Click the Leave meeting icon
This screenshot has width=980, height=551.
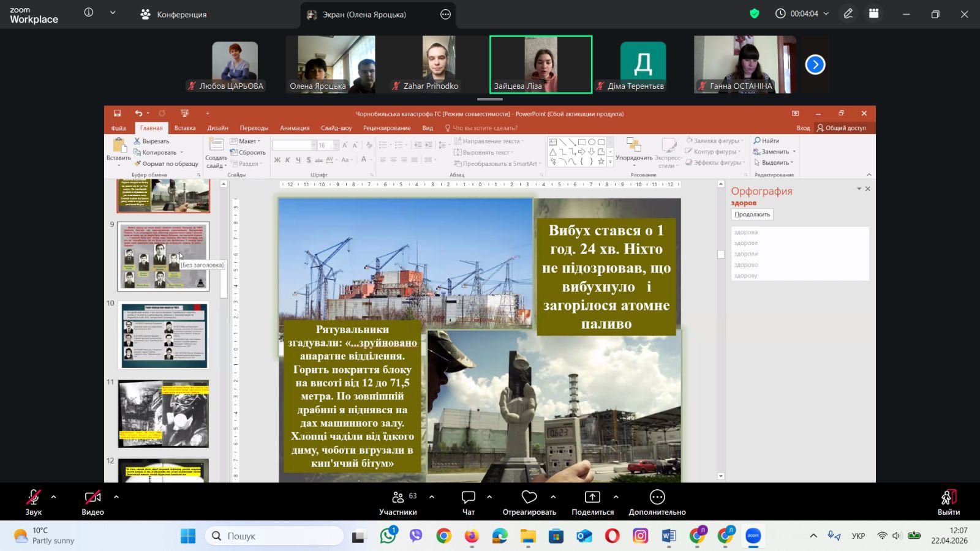pyautogui.click(x=948, y=497)
